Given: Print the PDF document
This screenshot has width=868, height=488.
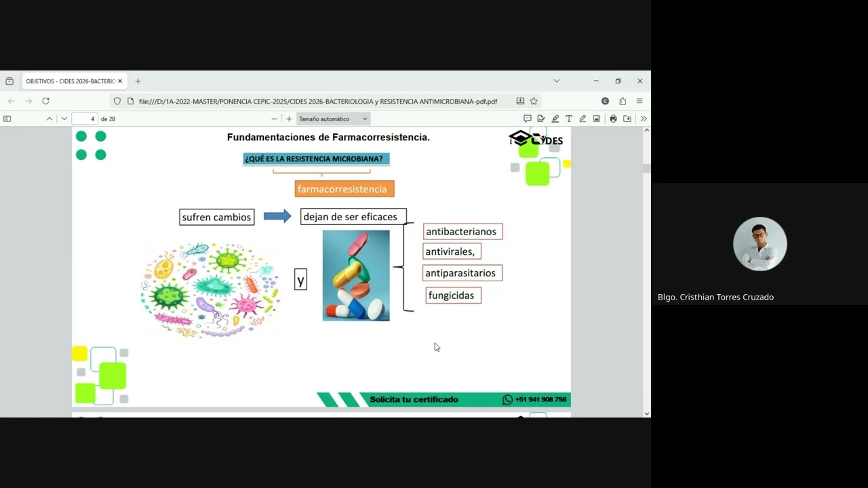Looking at the screenshot, I should 613,119.
